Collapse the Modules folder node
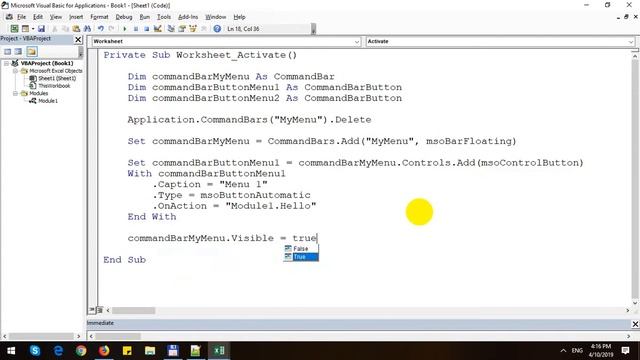The width and height of the screenshot is (640, 360). tap(15, 93)
